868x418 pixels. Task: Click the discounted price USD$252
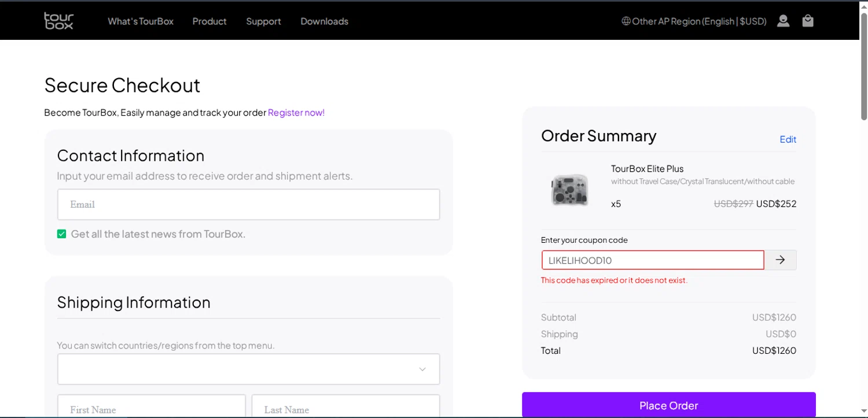click(776, 204)
